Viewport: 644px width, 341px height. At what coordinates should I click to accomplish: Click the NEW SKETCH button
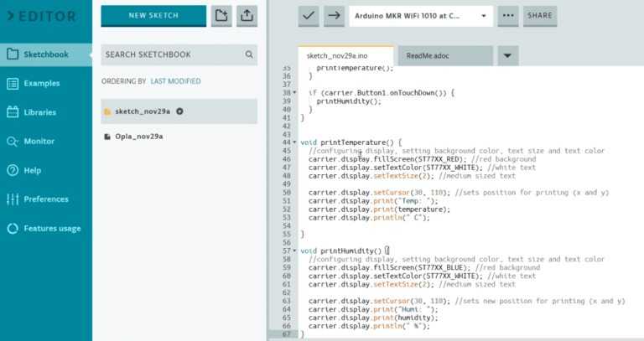153,15
